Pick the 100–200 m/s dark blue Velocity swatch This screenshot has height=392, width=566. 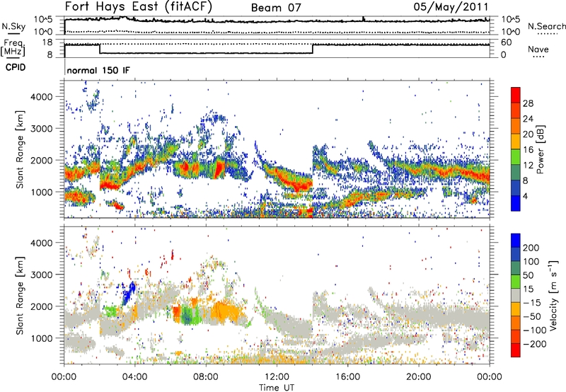coord(516,254)
